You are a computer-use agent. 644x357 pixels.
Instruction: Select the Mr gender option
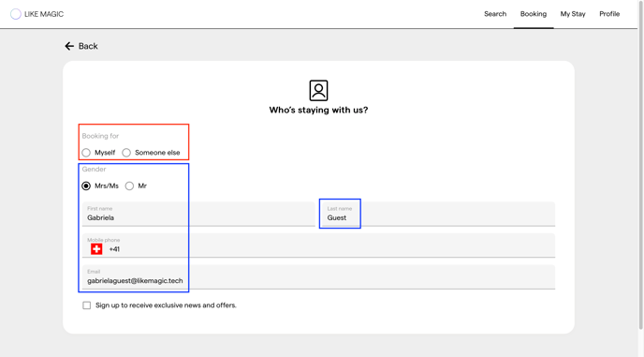coord(129,186)
